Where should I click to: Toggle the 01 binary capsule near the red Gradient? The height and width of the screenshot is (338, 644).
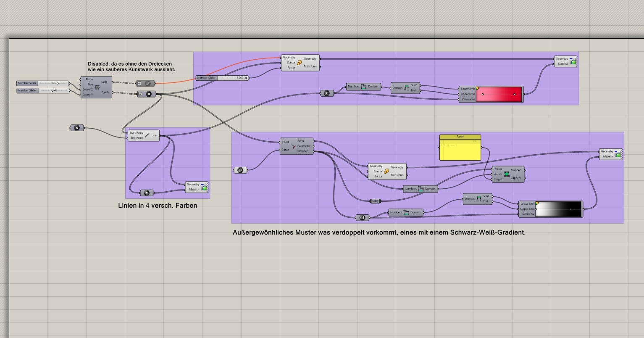[x=327, y=93]
